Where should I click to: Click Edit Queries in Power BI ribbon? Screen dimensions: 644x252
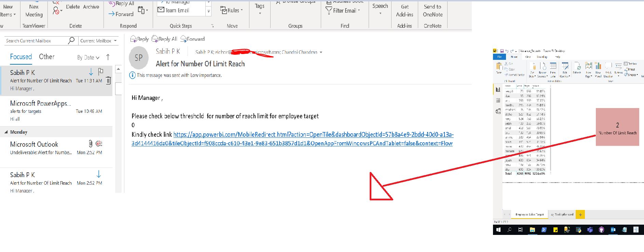point(565,69)
